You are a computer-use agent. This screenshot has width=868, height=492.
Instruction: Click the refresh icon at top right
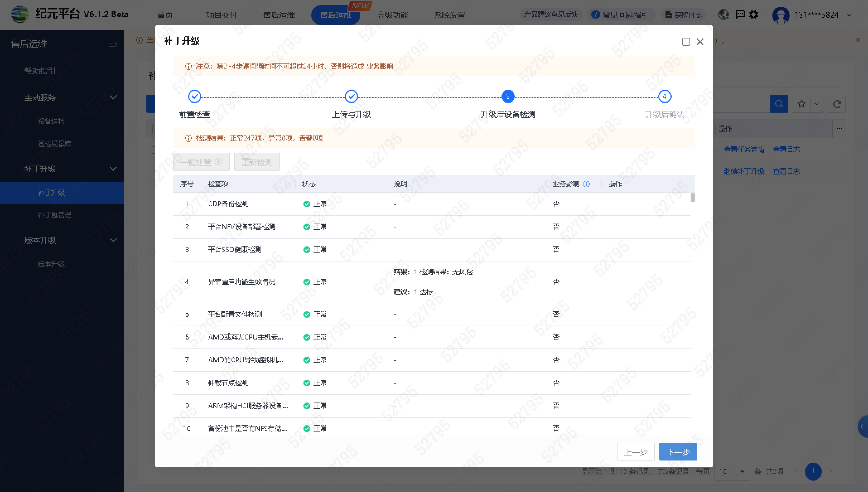coord(837,104)
